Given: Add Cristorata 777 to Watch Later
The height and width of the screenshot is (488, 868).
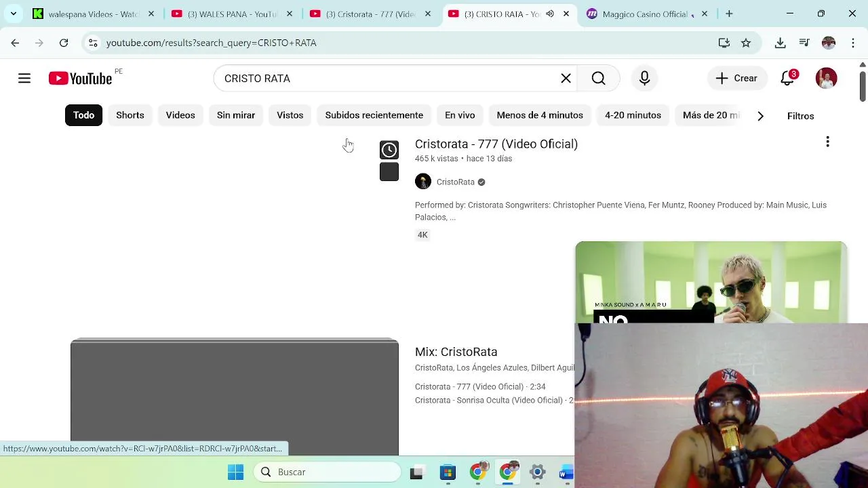Looking at the screenshot, I should 389,150.
